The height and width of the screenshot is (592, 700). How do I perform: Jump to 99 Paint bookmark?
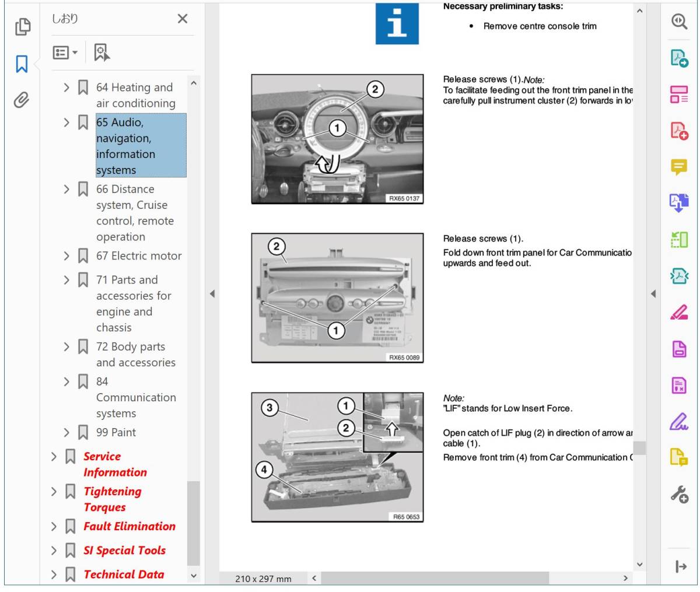pyautogui.click(x=116, y=433)
